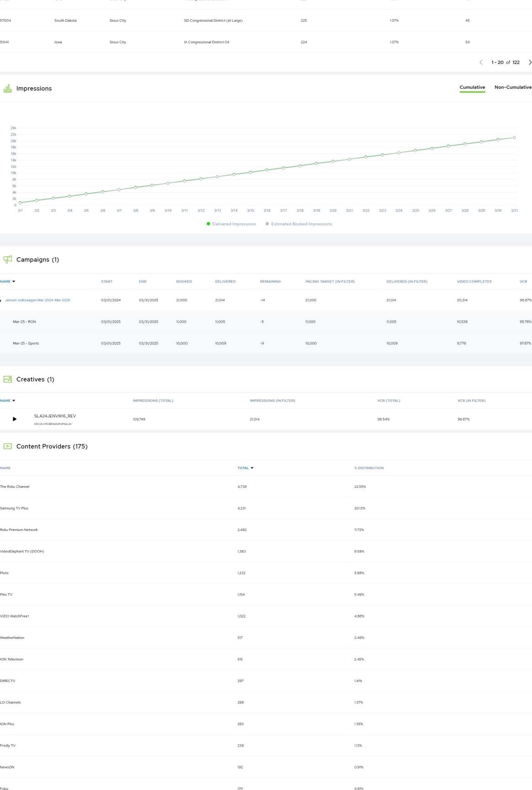Collapse the Jensen Volkswagen campaign row
The width and height of the screenshot is (532, 790).
pyautogui.click(x=1, y=301)
